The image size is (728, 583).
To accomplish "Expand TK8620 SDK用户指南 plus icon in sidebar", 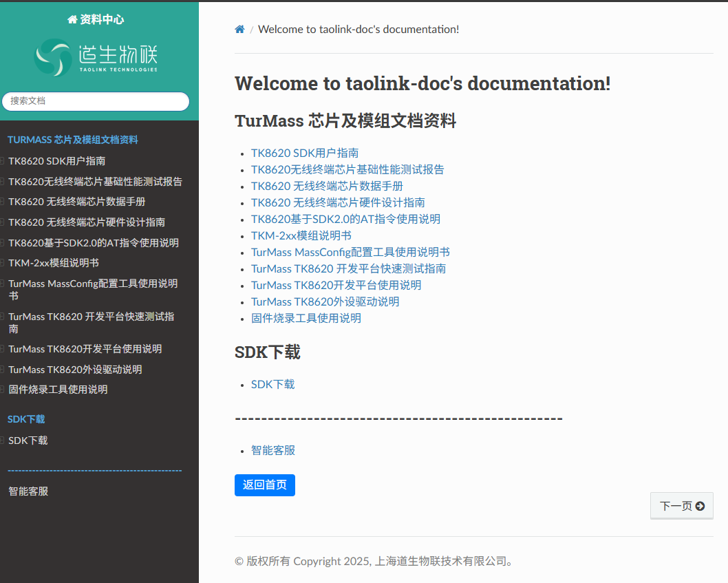I will point(2,161).
